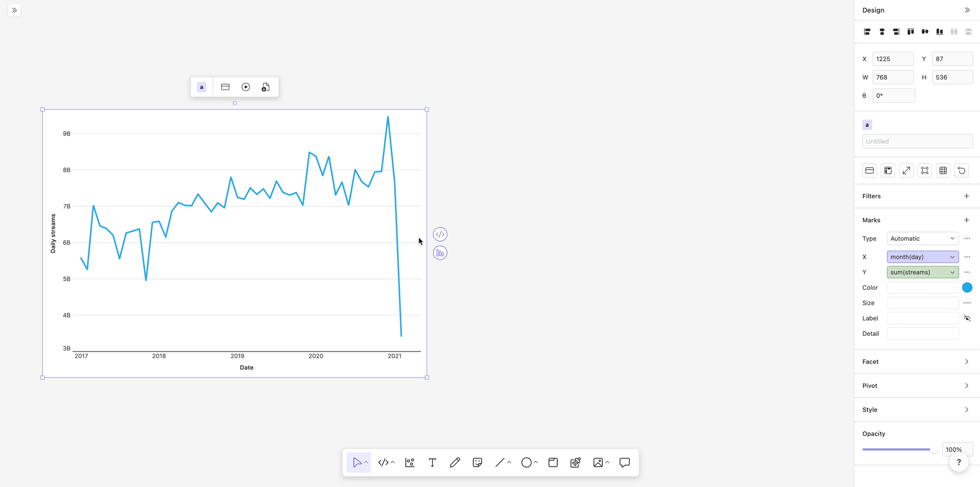Open more options for mark Type
Screen dimensions: 980x487
(x=967, y=239)
